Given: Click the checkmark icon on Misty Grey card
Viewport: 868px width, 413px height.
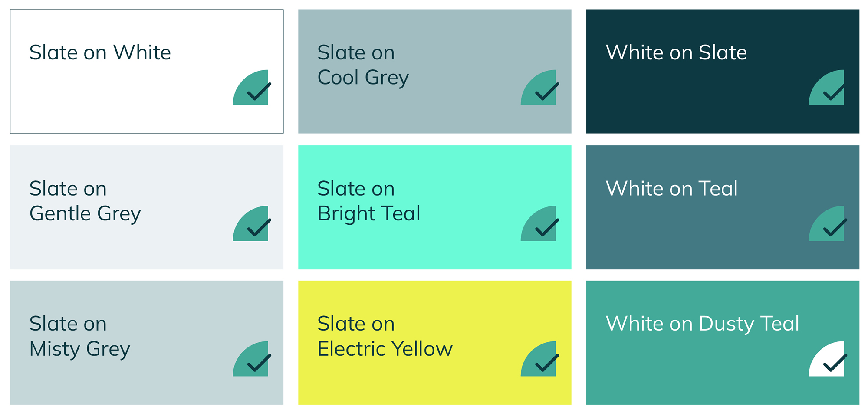Looking at the screenshot, I should point(259,363).
